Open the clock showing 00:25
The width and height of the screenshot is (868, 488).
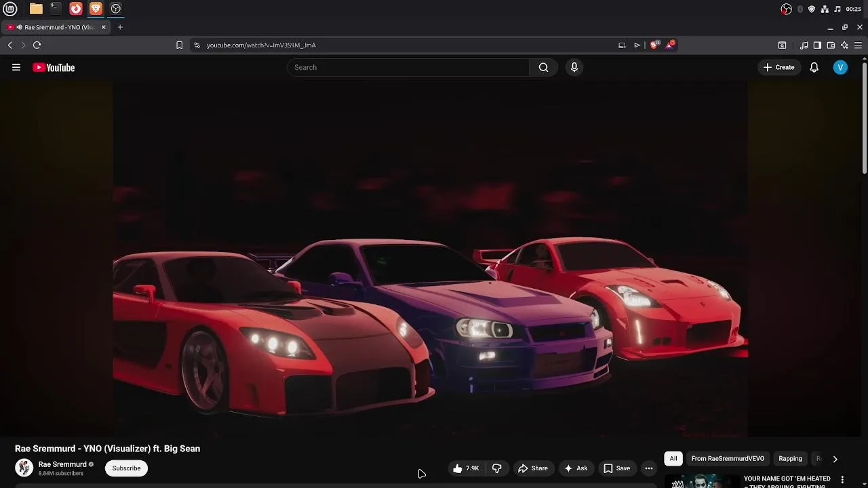point(854,9)
